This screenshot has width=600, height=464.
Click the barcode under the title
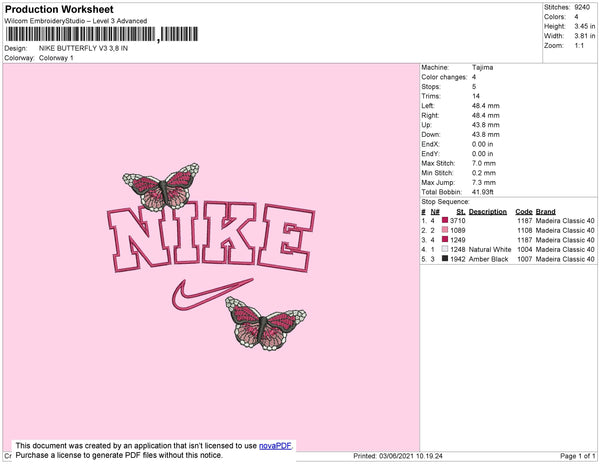[x=101, y=34]
